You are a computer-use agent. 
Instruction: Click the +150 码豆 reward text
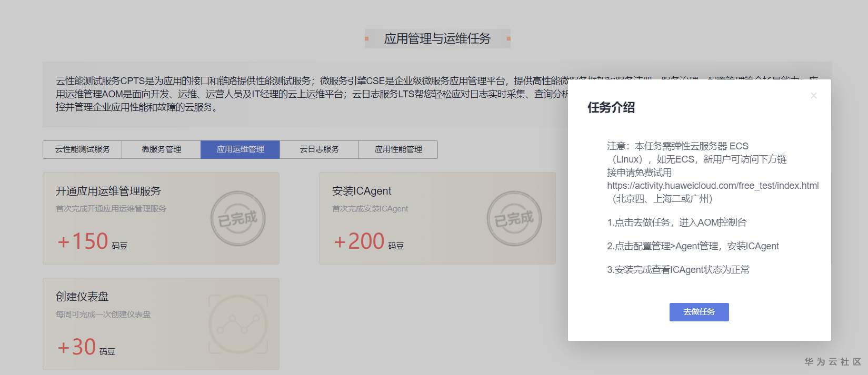click(x=92, y=241)
